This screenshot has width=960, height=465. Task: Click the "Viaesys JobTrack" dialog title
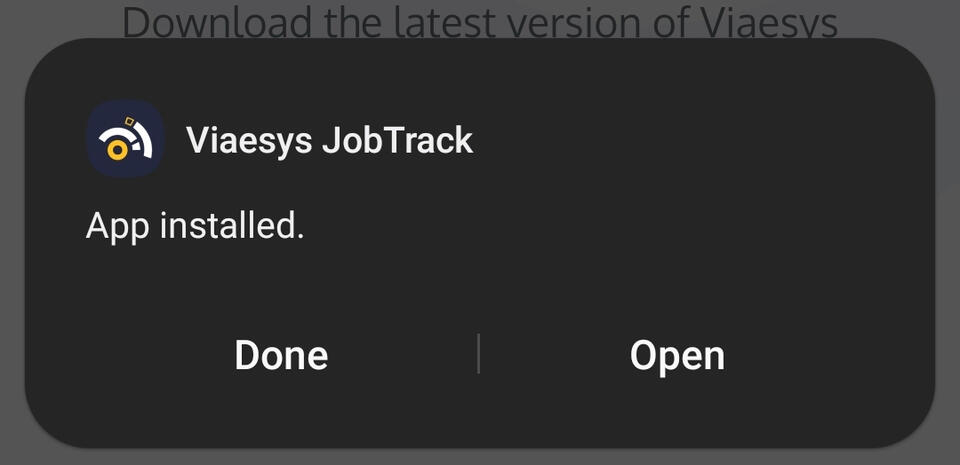pyautogui.click(x=329, y=140)
